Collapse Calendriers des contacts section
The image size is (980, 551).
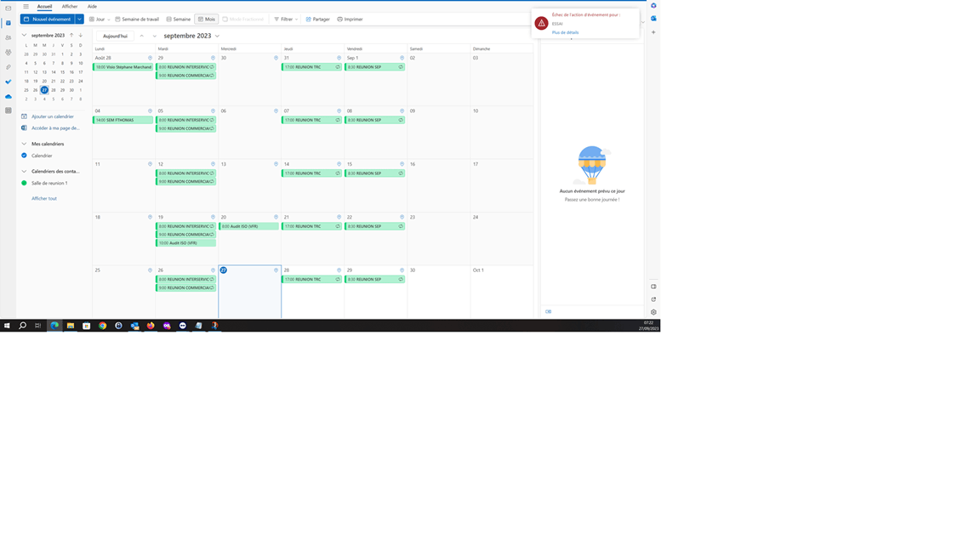click(25, 171)
